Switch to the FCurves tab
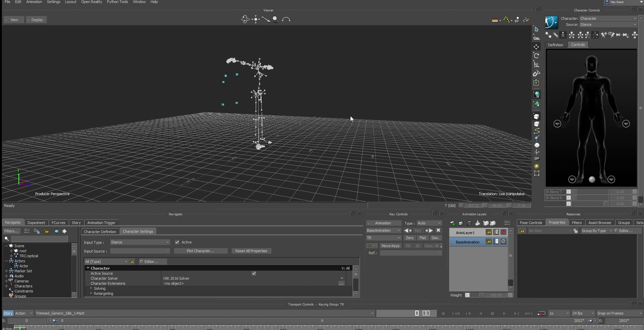 pyautogui.click(x=58, y=223)
